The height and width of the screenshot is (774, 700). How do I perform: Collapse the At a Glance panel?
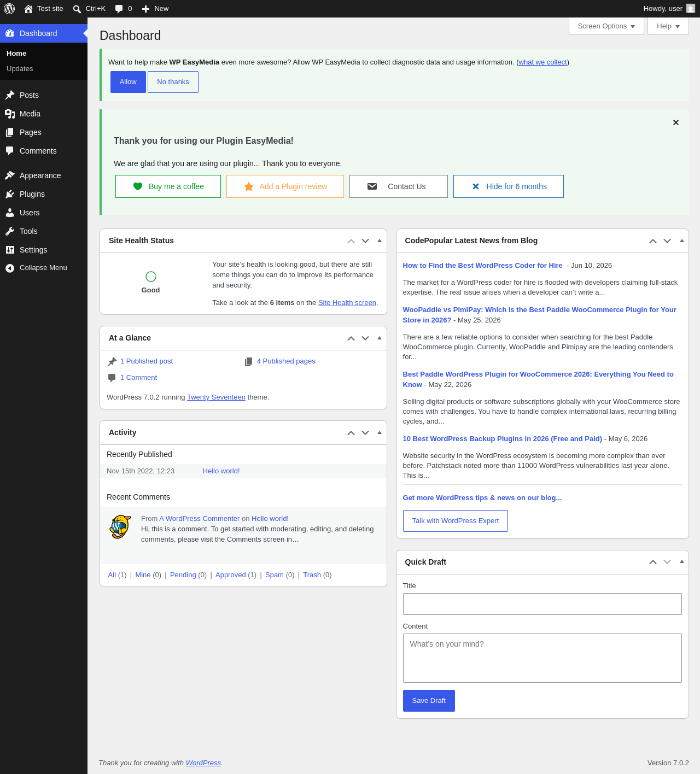pyautogui.click(x=380, y=338)
